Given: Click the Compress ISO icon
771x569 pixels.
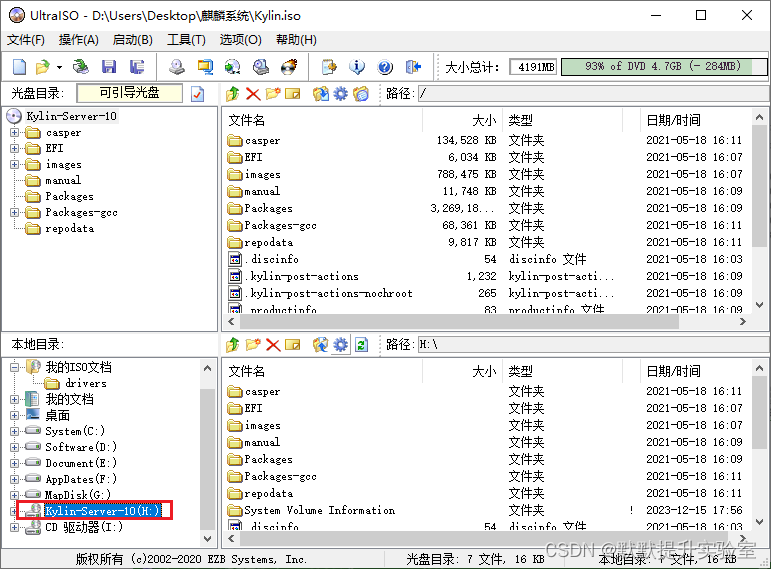Looking at the screenshot, I should tap(205, 66).
